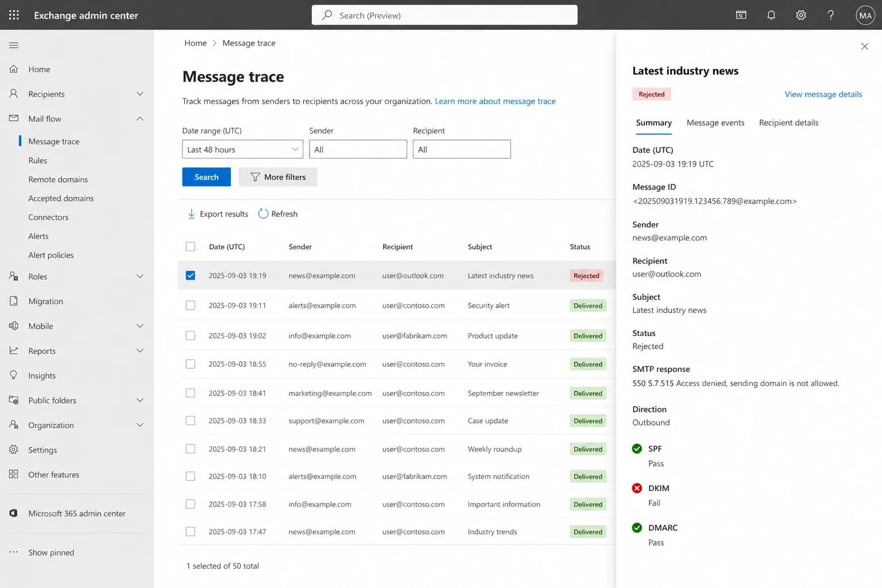Click the blue Search button
This screenshot has width=882, height=588.
pos(206,177)
